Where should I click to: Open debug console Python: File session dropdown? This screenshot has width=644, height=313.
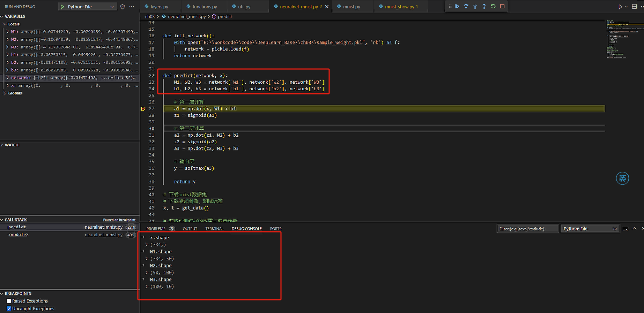click(x=590, y=229)
